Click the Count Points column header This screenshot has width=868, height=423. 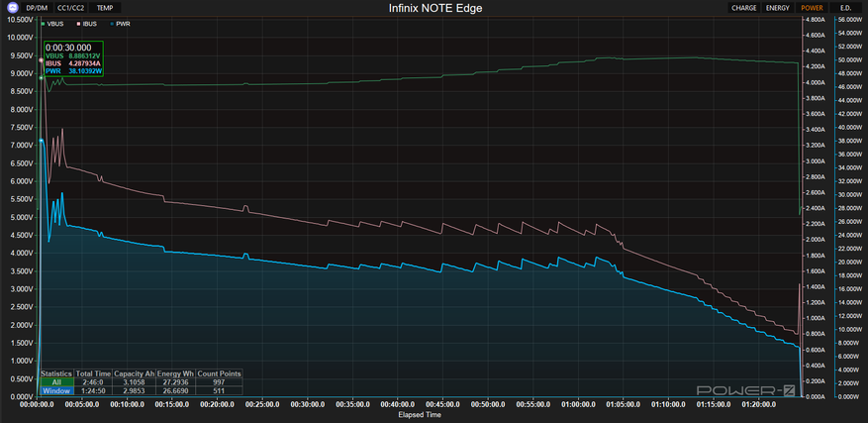coord(219,373)
